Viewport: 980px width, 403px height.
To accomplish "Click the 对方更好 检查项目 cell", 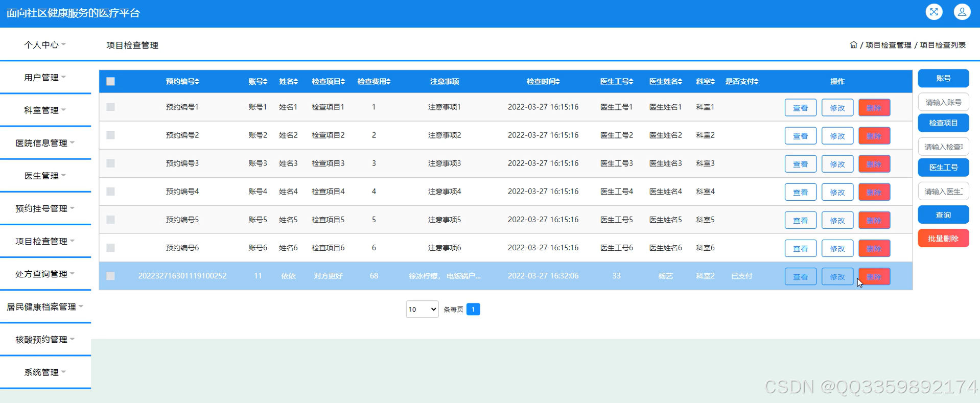I will (328, 276).
